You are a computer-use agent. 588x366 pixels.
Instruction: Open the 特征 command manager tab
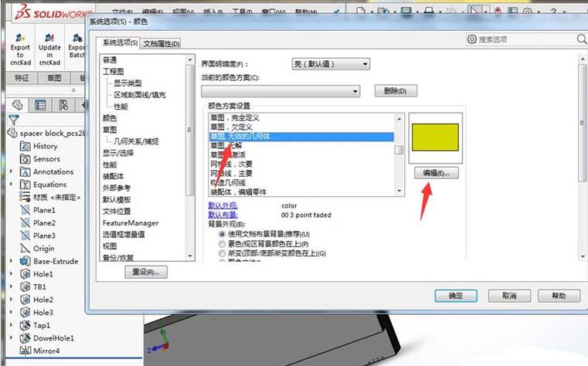[x=22, y=78]
